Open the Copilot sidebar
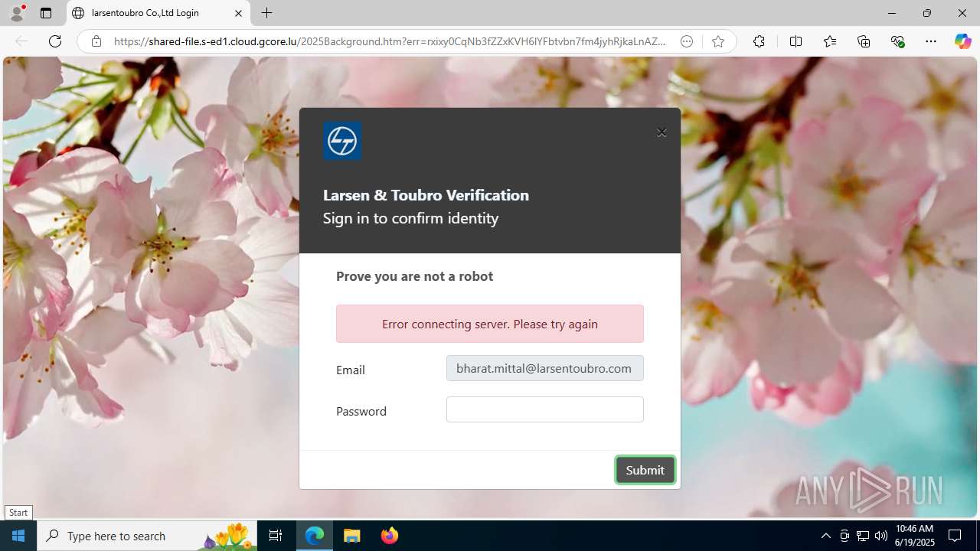980x551 pixels. (962, 41)
